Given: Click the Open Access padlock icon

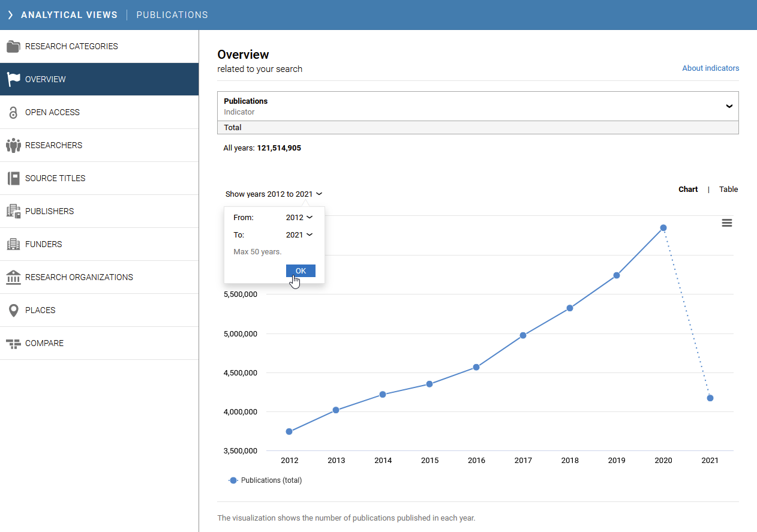Looking at the screenshot, I should [x=13, y=112].
